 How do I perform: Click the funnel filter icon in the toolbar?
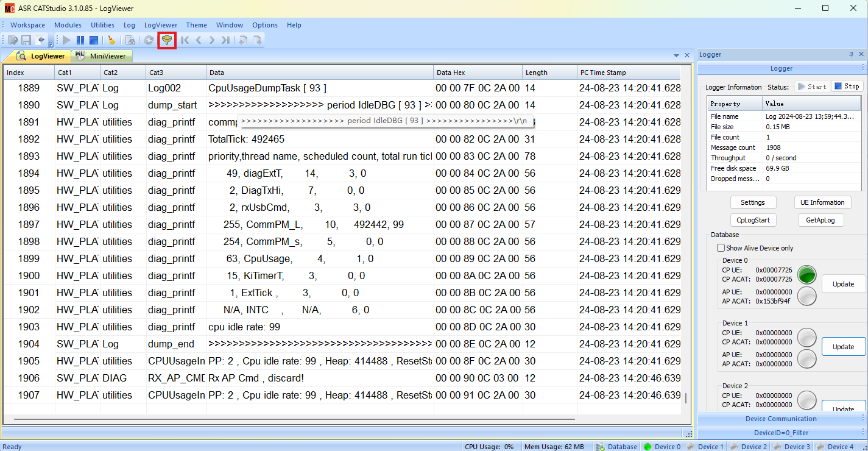[166, 40]
